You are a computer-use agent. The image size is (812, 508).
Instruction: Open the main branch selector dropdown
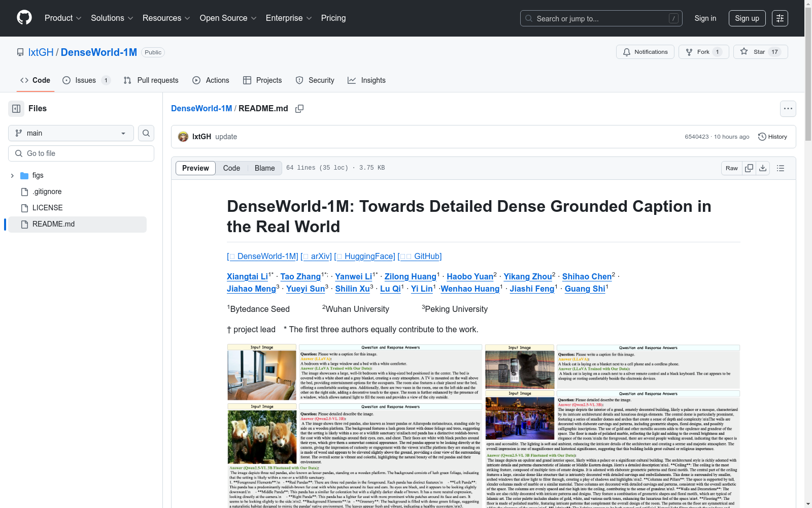[x=71, y=133]
